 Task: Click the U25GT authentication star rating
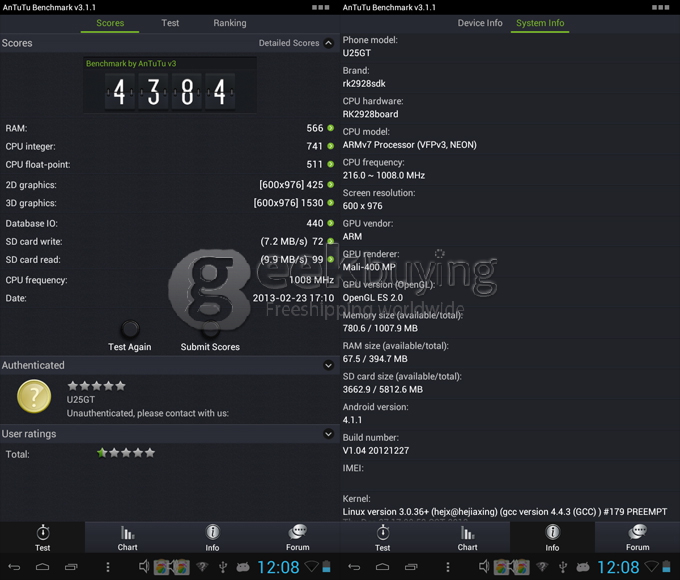pos(96,386)
